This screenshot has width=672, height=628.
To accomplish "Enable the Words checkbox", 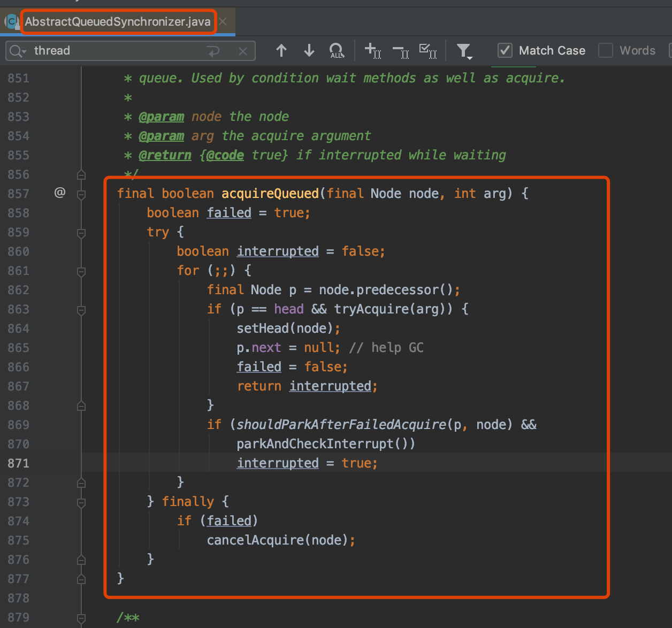I will [606, 51].
